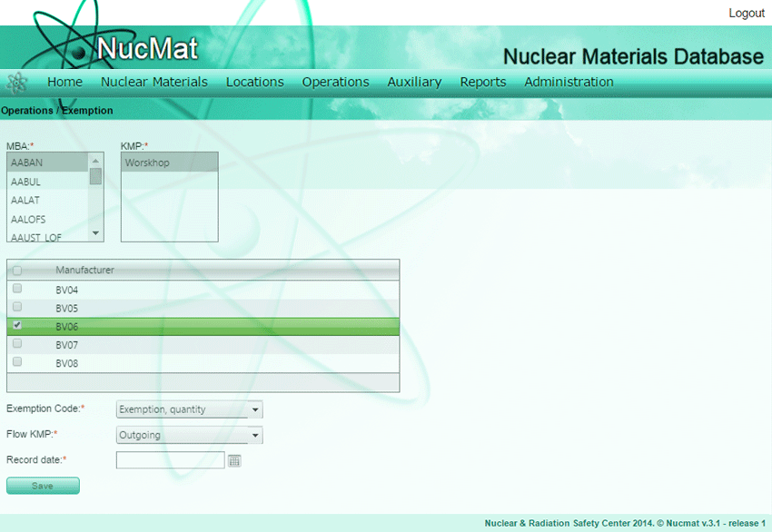Click the Logout link
Viewport: 772px width, 532px height.
pyautogui.click(x=746, y=13)
